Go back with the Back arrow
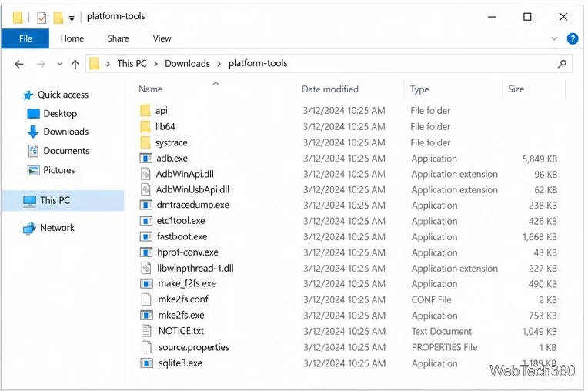This screenshot has height=391, width=588. click(x=19, y=65)
